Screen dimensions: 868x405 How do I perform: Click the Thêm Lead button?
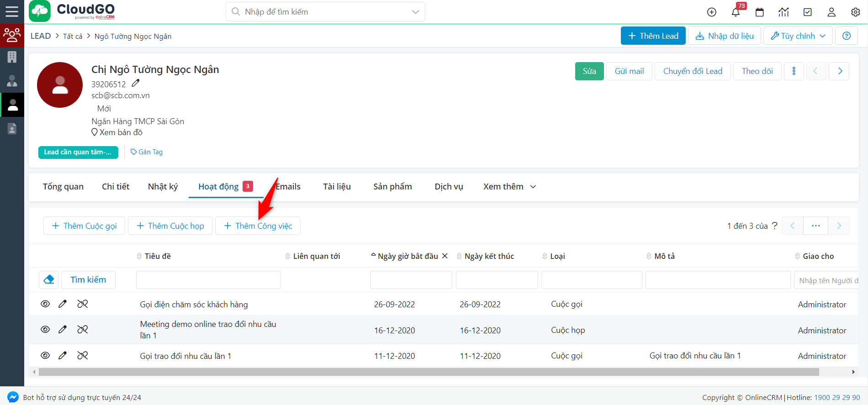pyautogui.click(x=653, y=36)
